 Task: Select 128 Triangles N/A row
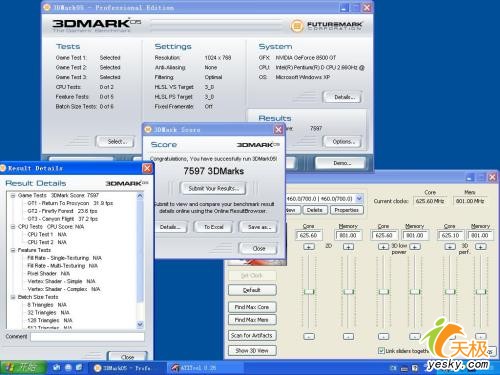coord(50,320)
